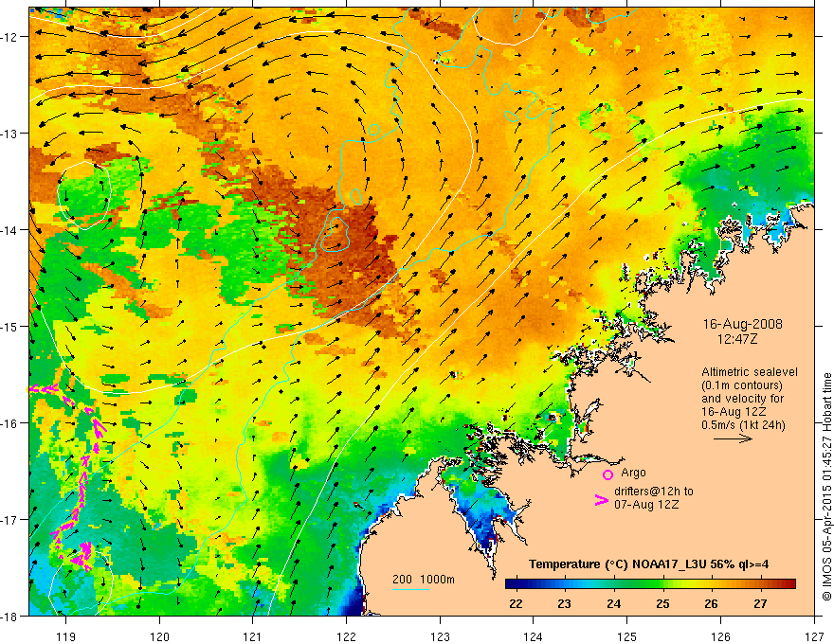
Task: Click the color bar tick label 22
Action: pyautogui.click(x=516, y=604)
